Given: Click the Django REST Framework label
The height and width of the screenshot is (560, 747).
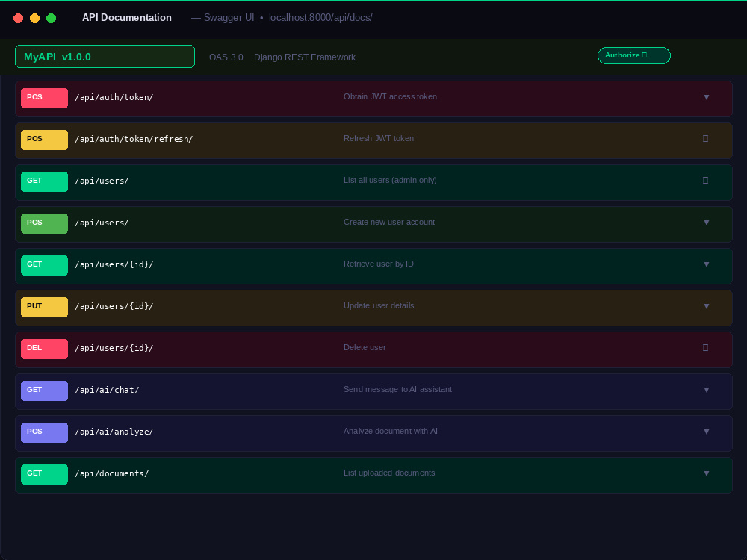Looking at the screenshot, I should pyautogui.click(x=305, y=57).
